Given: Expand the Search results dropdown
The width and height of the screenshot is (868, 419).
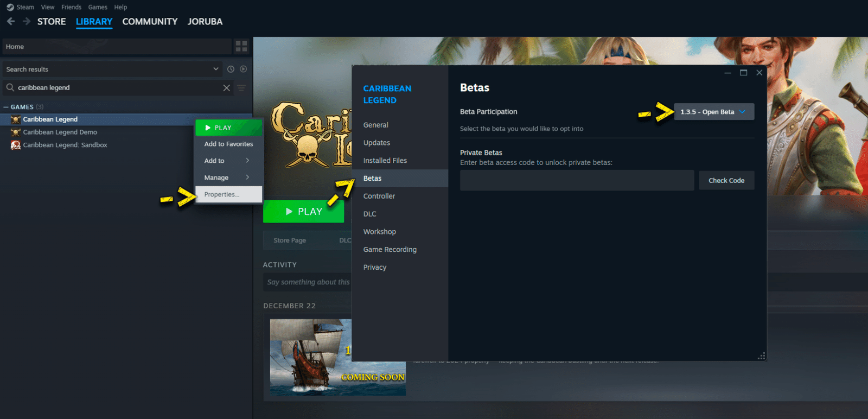Looking at the screenshot, I should coord(113,69).
